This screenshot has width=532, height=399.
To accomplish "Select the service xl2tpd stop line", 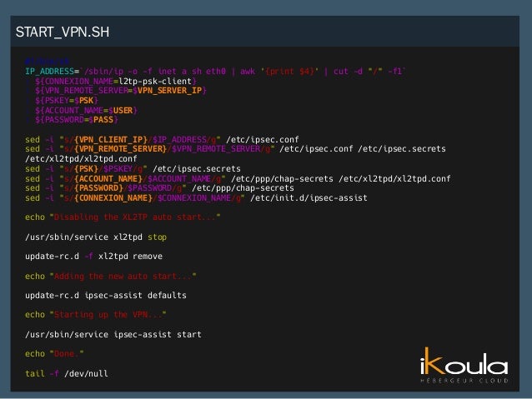I will click(96, 237).
